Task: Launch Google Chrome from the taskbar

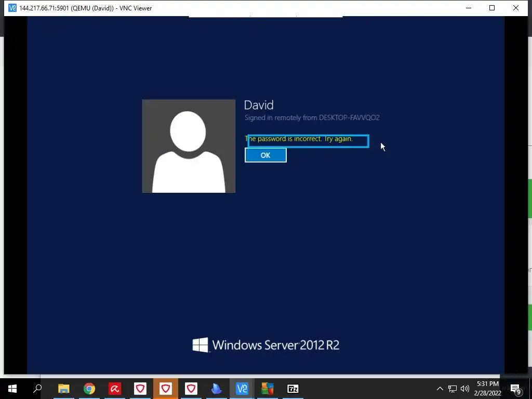Action: (x=89, y=389)
